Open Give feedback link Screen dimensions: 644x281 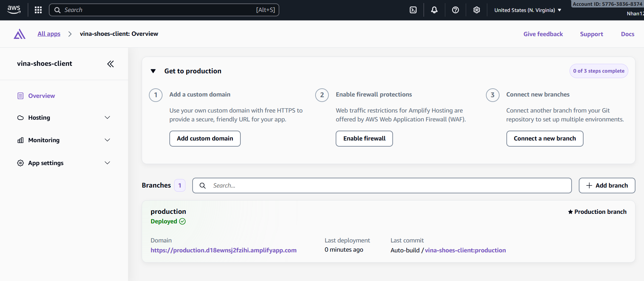543,34
